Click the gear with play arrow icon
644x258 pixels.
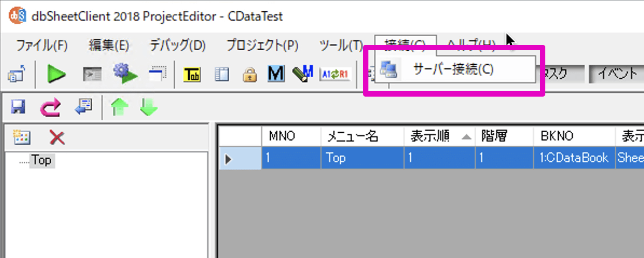125,74
